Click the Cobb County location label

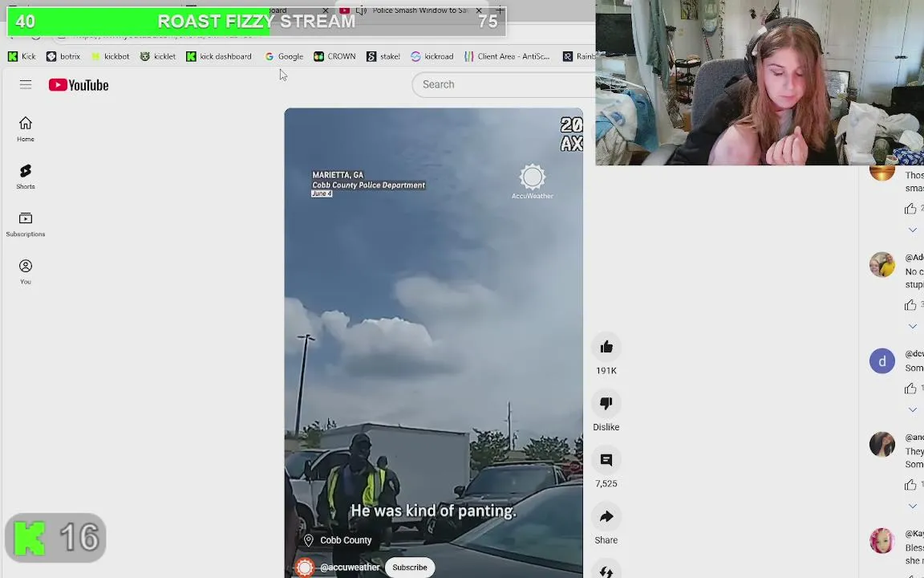click(x=346, y=540)
